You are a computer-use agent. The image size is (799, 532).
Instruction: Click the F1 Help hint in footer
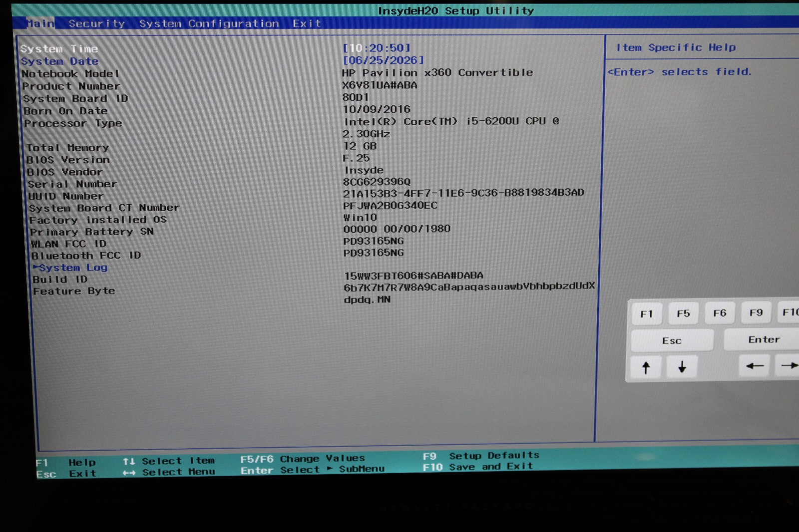click(x=65, y=463)
